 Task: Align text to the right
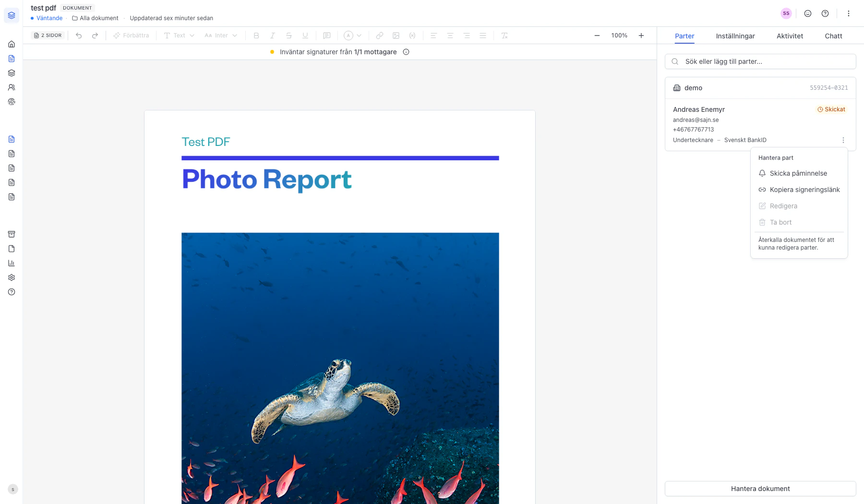pyautogui.click(x=467, y=36)
